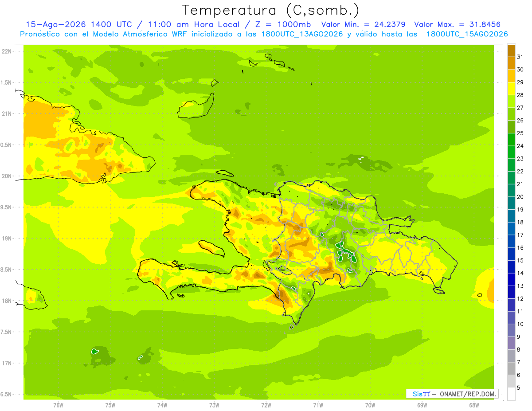Screen dimensions: 532x411
Task: Click legend value '16' on the color scale
Action: [x=520, y=248]
